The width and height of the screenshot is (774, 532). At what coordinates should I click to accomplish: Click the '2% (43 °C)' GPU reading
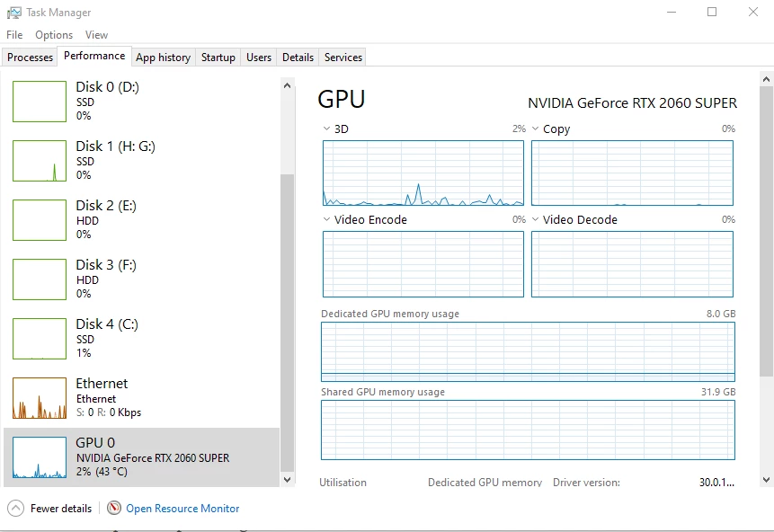(102, 472)
